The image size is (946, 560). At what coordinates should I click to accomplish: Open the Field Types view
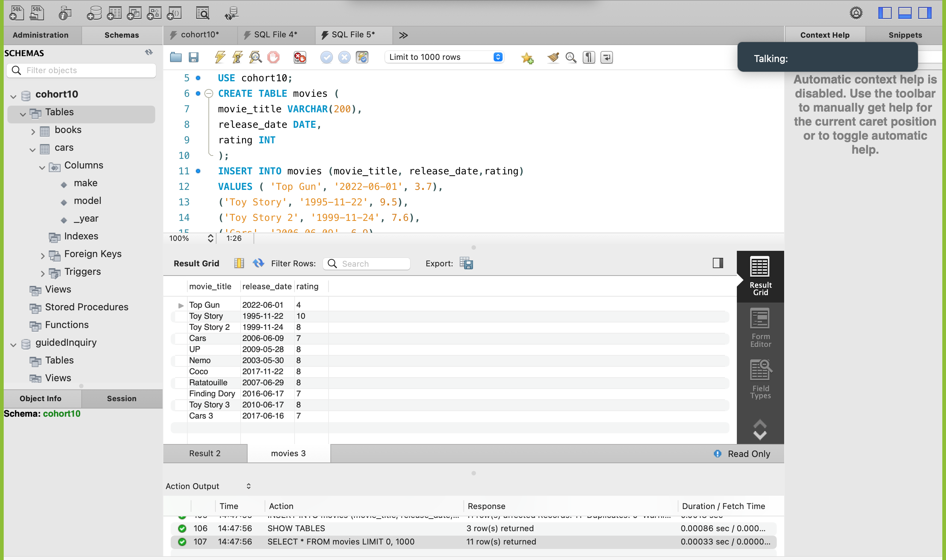coord(760,379)
